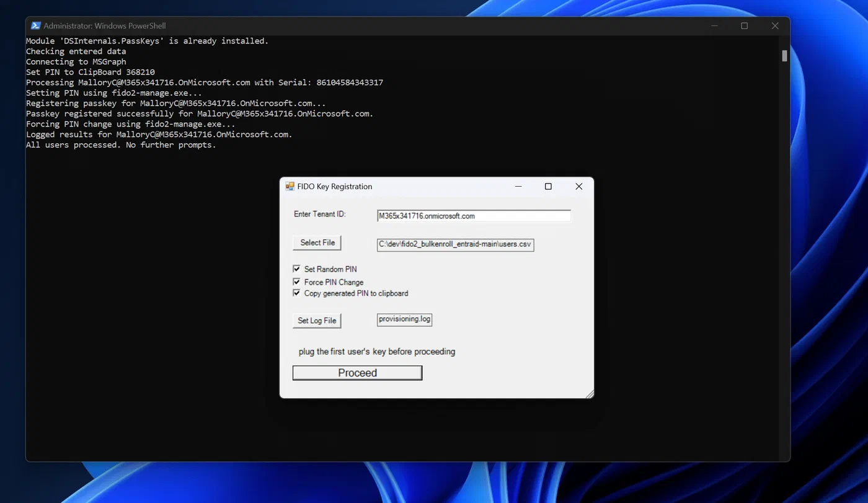Viewport: 868px width, 503px height.
Task: Click the provisioning.log field
Action: [404, 319]
